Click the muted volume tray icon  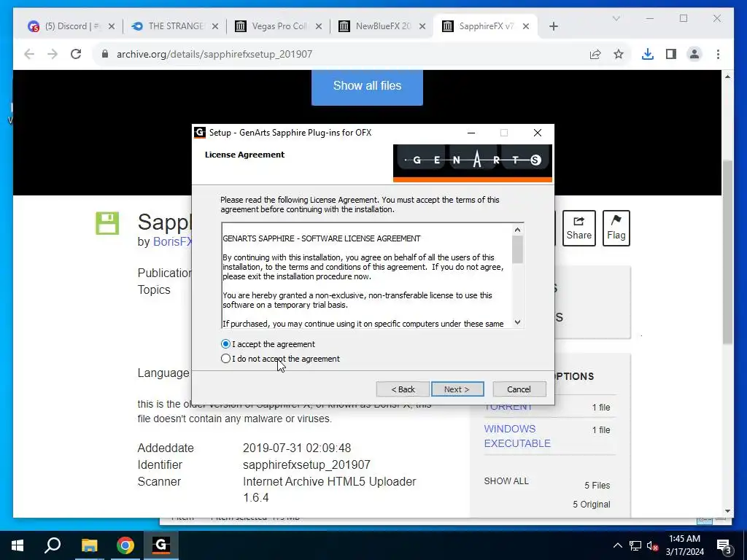[652, 545]
